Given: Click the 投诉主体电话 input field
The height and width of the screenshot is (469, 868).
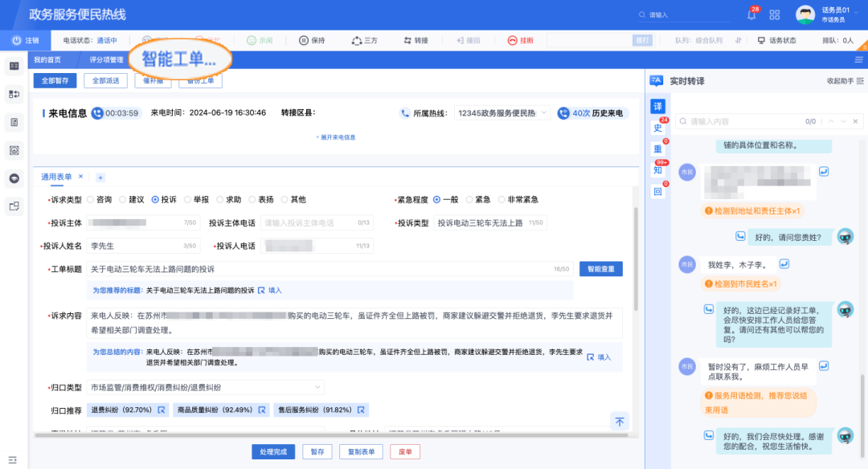Looking at the screenshot, I should pyautogui.click(x=309, y=223).
